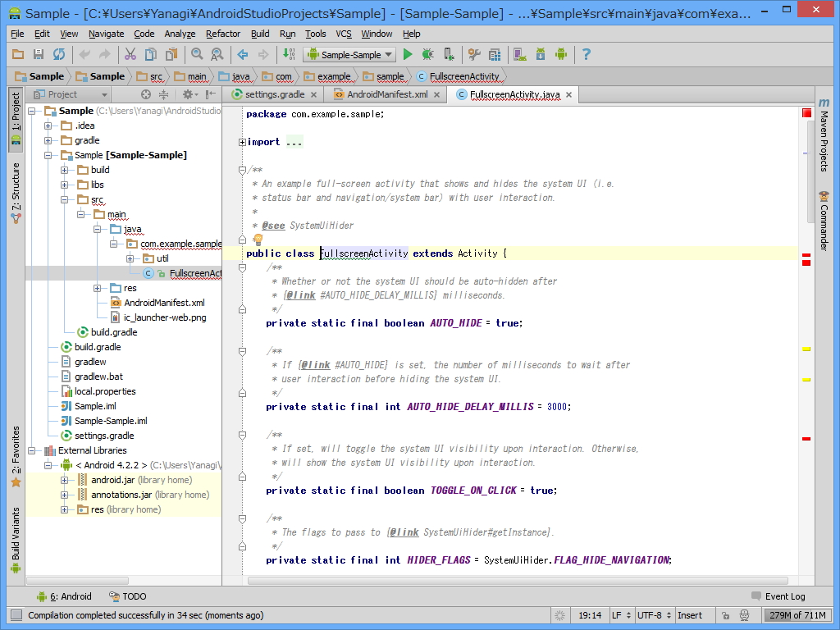This screenshot has width=840, height=630.
Task: Toggle tool window bars at bottom-left corner
Action: (16, 615)
